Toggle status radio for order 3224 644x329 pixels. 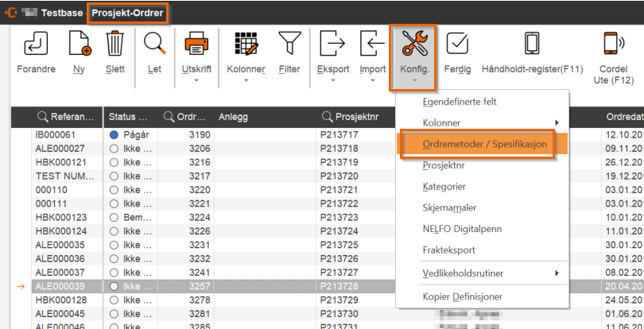114,217
